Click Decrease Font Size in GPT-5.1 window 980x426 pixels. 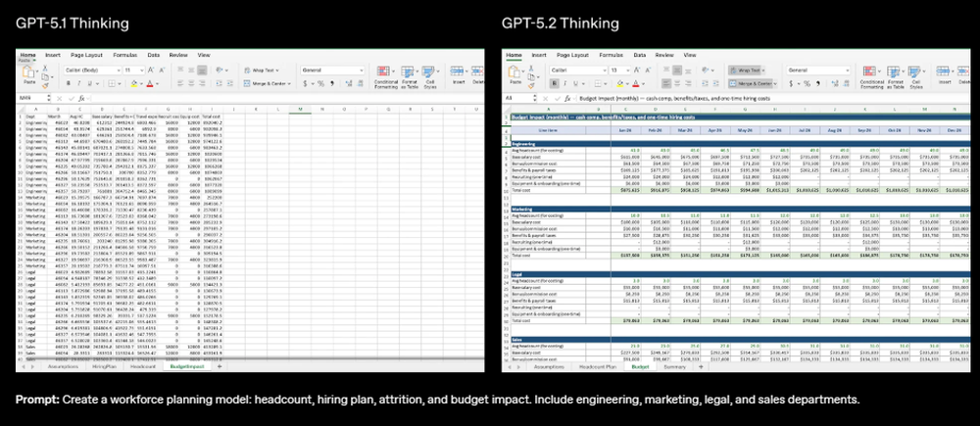[162, 71]
